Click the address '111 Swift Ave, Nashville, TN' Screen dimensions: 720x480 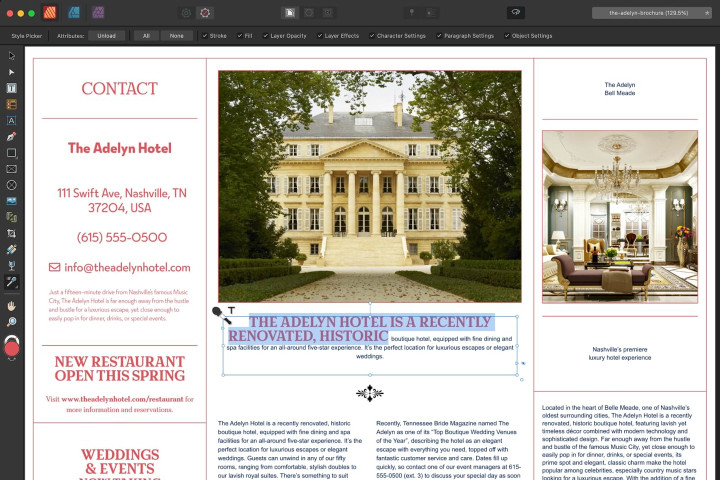pos(122,193)
